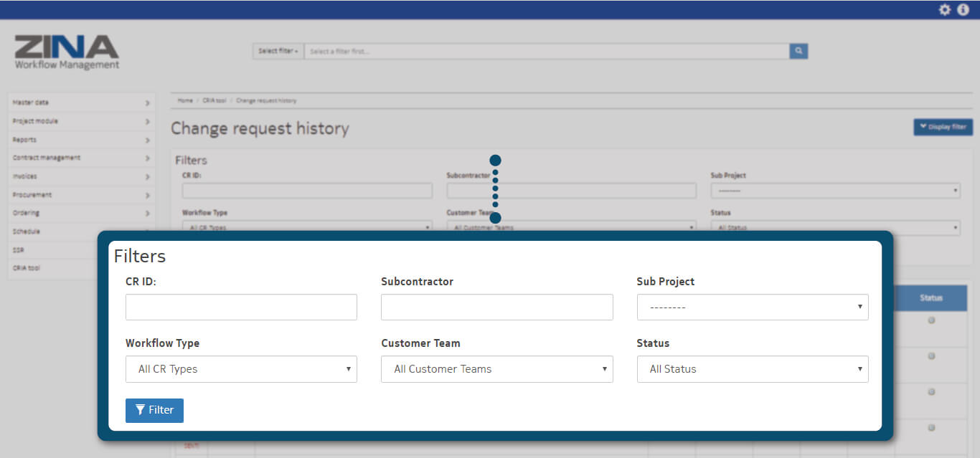This screenshot has height=458, width=980.
Task: Click the search filter text field
Action: pos(545,51)
